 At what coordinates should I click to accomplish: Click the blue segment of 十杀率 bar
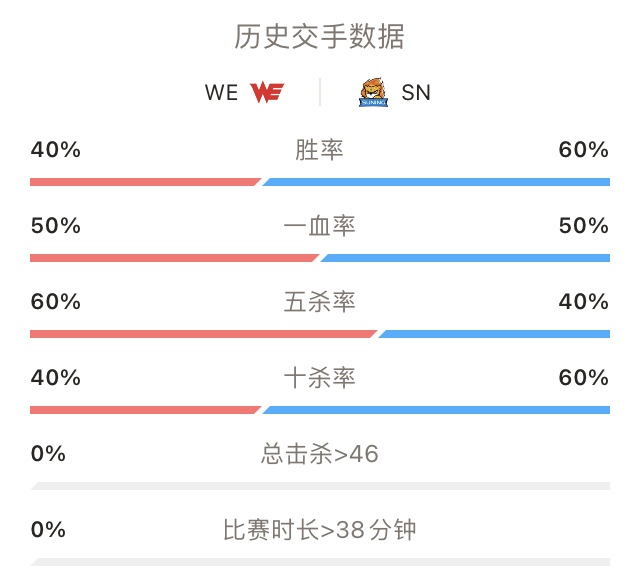[x=436, y=410]
